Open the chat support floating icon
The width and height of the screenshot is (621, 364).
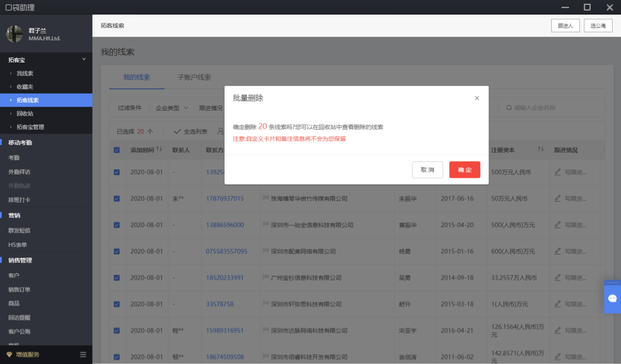pos(612,298)
